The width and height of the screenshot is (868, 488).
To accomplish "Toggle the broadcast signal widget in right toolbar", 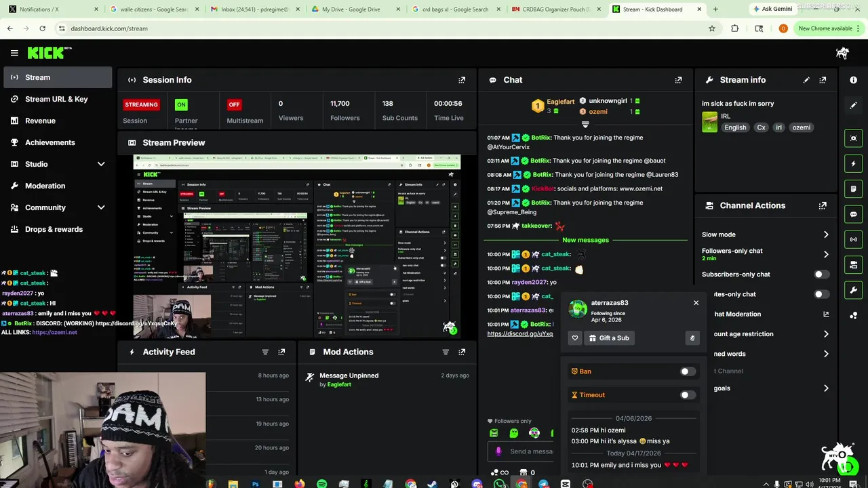I will coord(853,239).
